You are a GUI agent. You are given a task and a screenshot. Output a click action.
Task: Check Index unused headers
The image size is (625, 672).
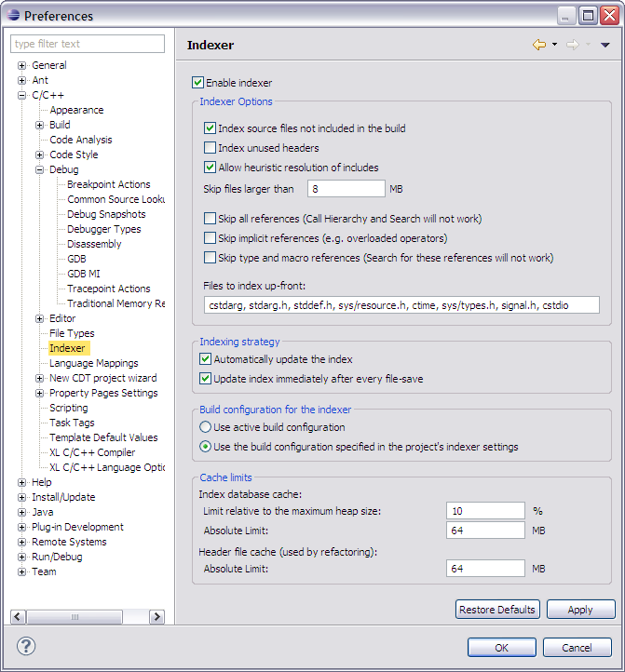(x=210, y=148)
